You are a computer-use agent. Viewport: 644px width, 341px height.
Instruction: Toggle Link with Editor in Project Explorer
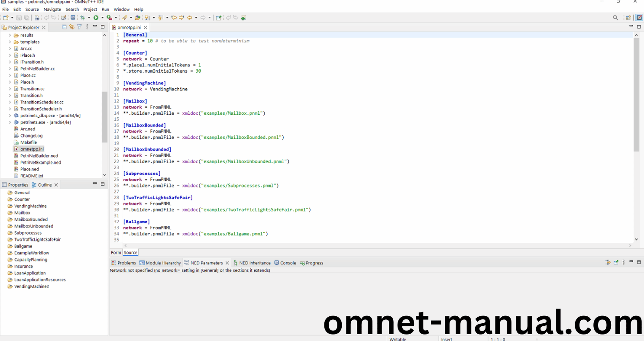72,27
